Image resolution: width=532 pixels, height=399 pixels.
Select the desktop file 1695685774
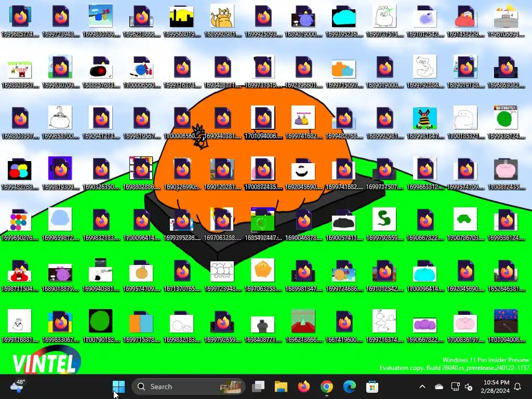20,21
